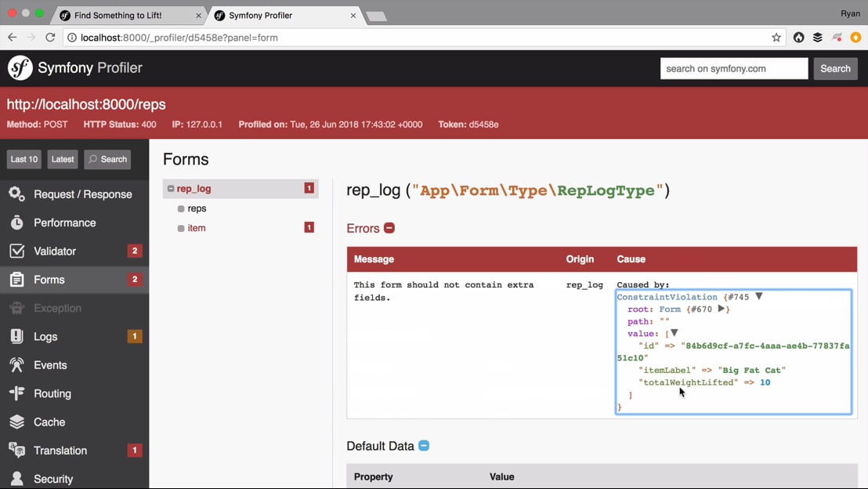Collapse the Errors section minus toggle
Viewport: 868px width, 489px height.
[x=389, y=228]
